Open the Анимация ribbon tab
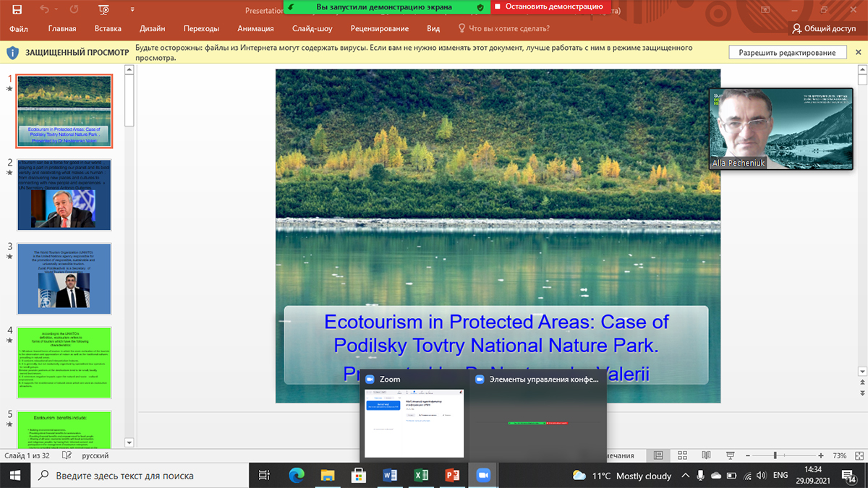 click(x=255, y=28)
